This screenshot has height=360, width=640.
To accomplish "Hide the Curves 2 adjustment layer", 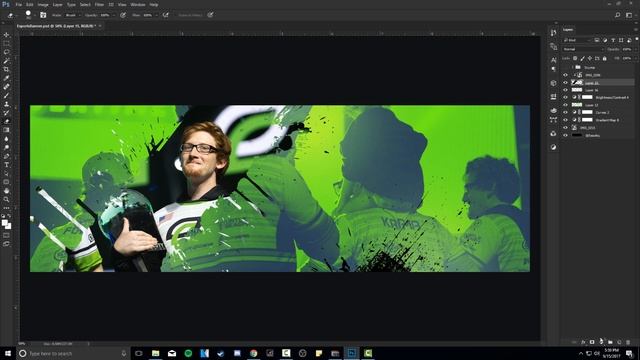I will click(x=566, y=112).
